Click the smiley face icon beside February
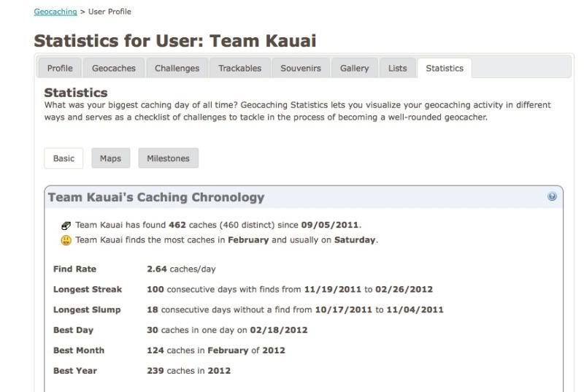This screenshot has height=392, width=584. coord(66,240)
